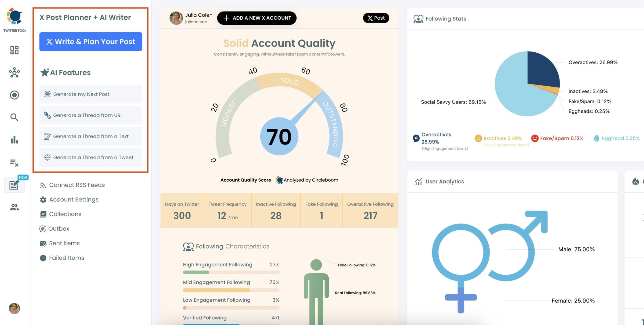Click the magnifier search sidebar icon
644x325 pixels.
click(x=14, y=117)
